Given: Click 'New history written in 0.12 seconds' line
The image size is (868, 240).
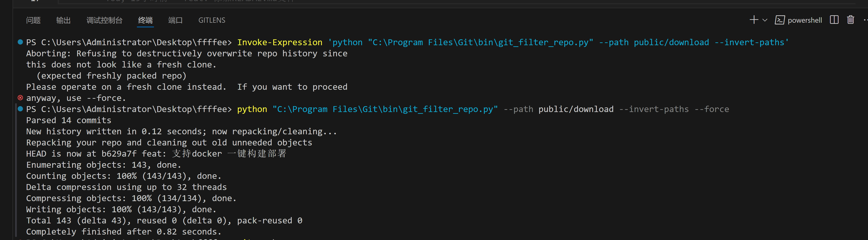Looking at the screenshot, I should coord(182,131).
